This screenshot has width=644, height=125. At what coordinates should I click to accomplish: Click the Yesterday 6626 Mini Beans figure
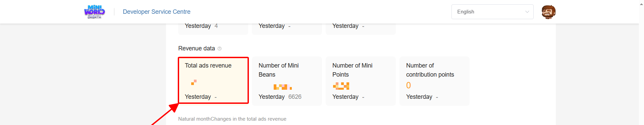click(x=280, y=97)
